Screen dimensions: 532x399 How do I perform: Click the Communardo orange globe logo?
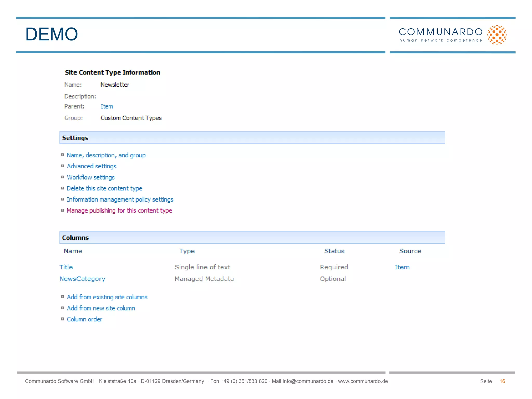pos(497,35)
